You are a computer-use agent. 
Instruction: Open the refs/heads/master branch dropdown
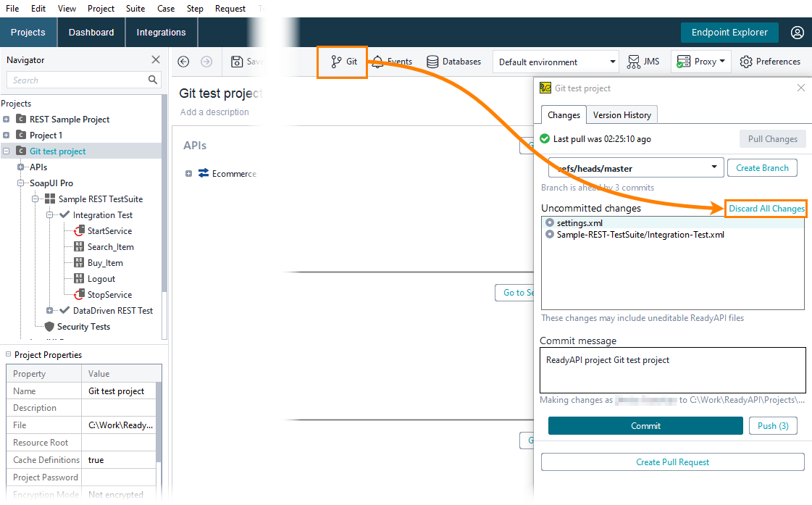636,168
